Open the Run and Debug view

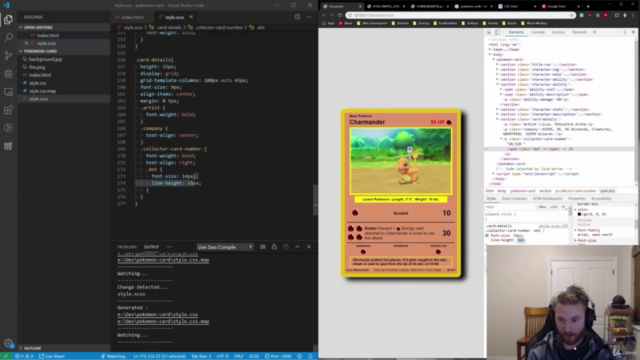(x=8, y=73)
